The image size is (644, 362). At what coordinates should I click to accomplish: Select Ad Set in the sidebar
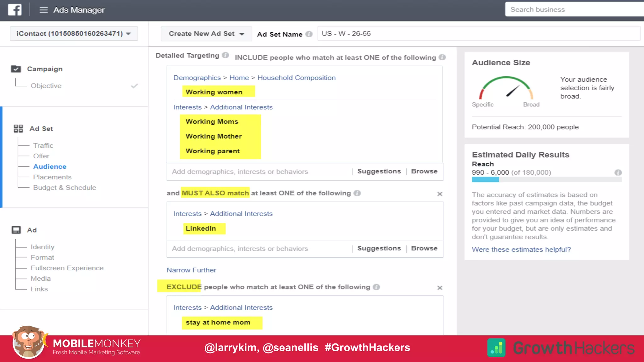[x=41, y=129]
